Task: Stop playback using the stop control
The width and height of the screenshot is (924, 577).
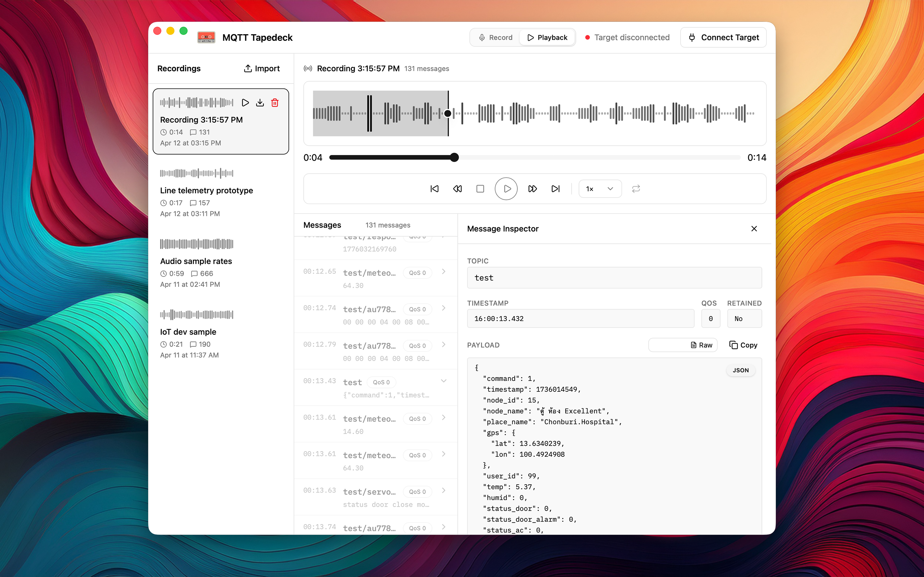Action: point(480,188)
